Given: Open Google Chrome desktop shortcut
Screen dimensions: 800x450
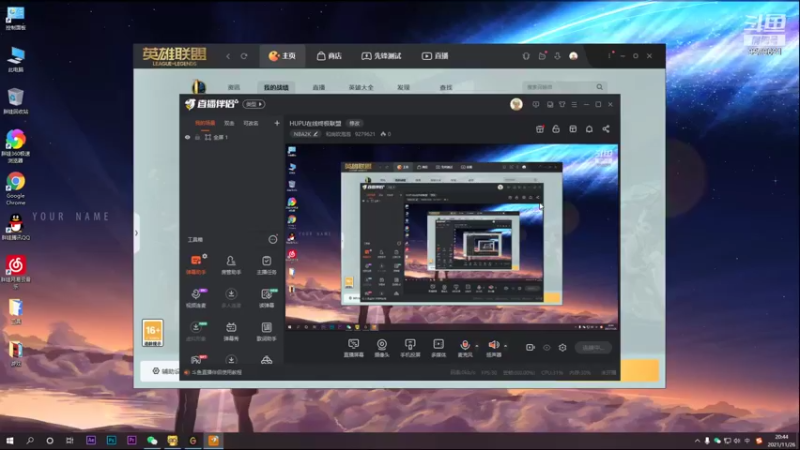Looking at the screenshot, I should coord(16,188).
